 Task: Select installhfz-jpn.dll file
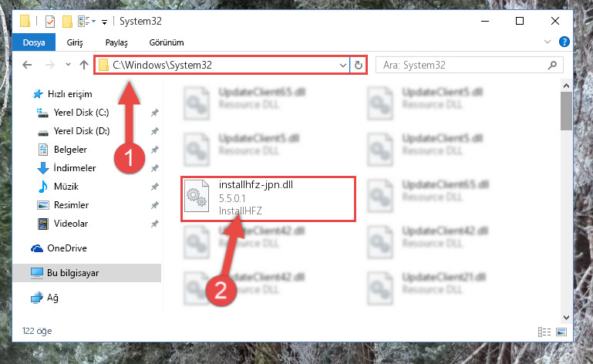pos(268,198)
